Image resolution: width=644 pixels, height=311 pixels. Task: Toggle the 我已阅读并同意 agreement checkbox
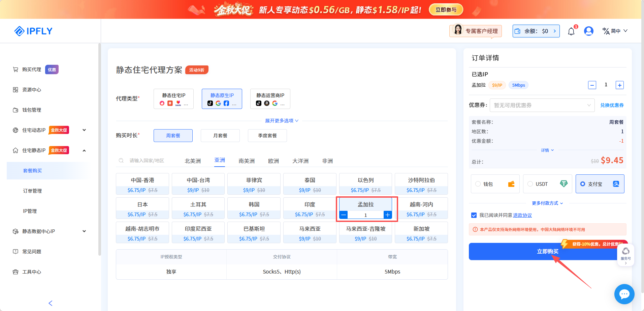point(474,215)
